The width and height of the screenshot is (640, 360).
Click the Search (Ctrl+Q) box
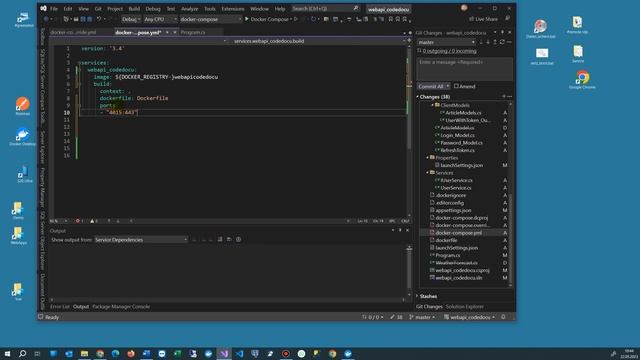pyautogui.click(x=325, y=9)
